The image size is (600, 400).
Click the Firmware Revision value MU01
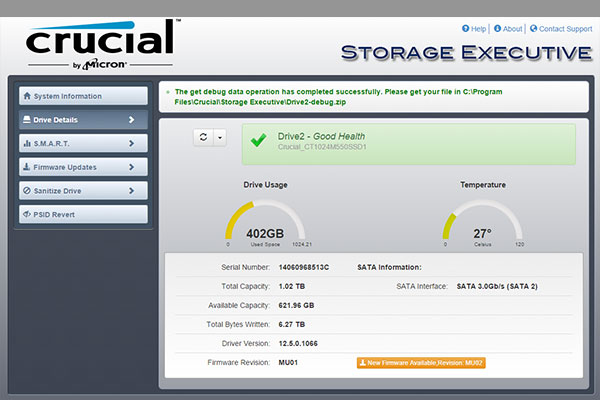point(288,362)
